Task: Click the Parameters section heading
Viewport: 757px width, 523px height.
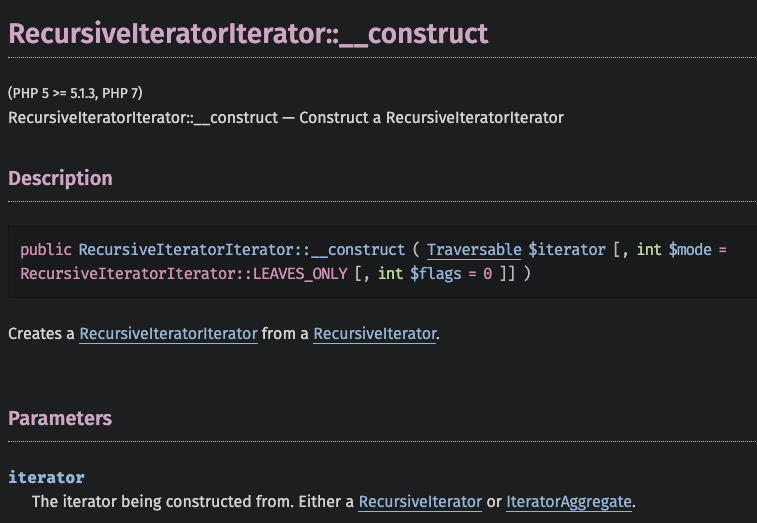Action: [x=60, y=418]
